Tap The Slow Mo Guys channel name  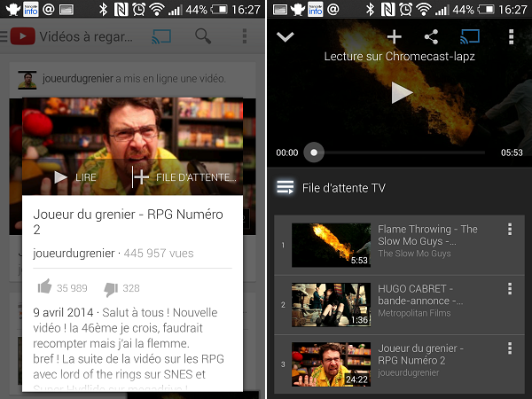click(414, 254)
